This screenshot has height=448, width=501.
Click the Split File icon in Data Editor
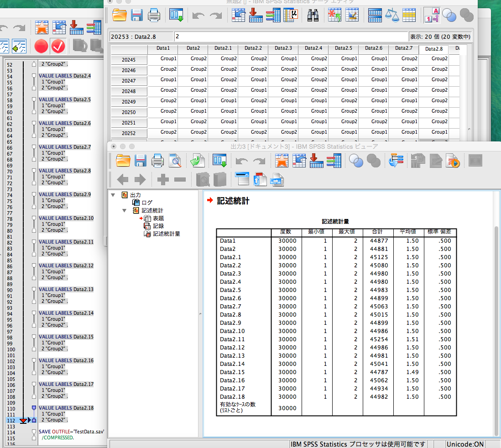pos(375,15)
